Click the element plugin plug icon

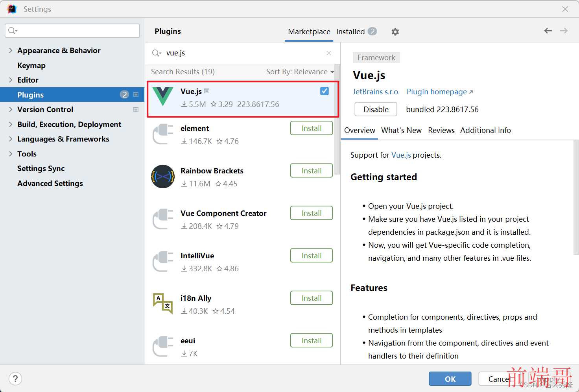click(162, 134)
